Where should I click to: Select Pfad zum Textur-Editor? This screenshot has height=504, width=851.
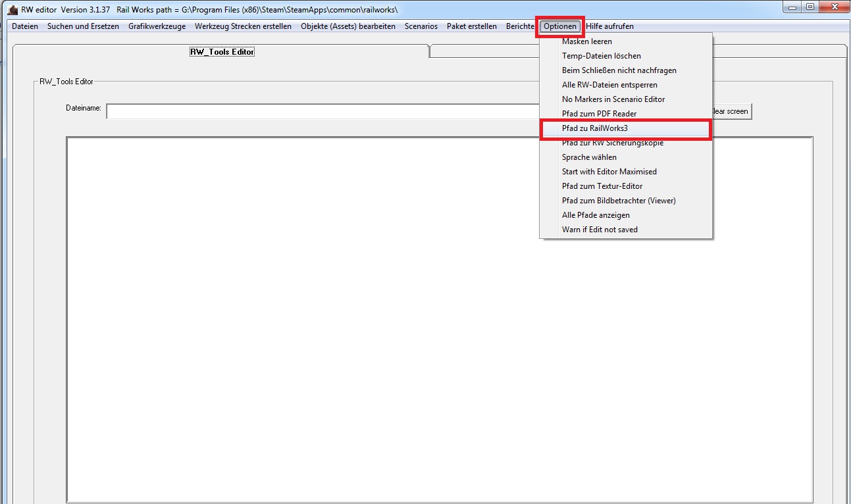pyautogui.click(x=626, y=186)
